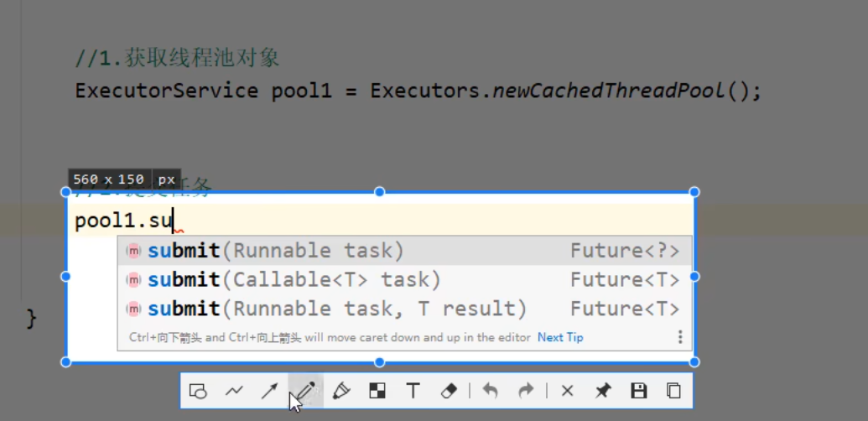Viewport: 868px width, 421px height.
Task: Choose submit(Runnable task) completion
Action: click(x=275, y=251)
